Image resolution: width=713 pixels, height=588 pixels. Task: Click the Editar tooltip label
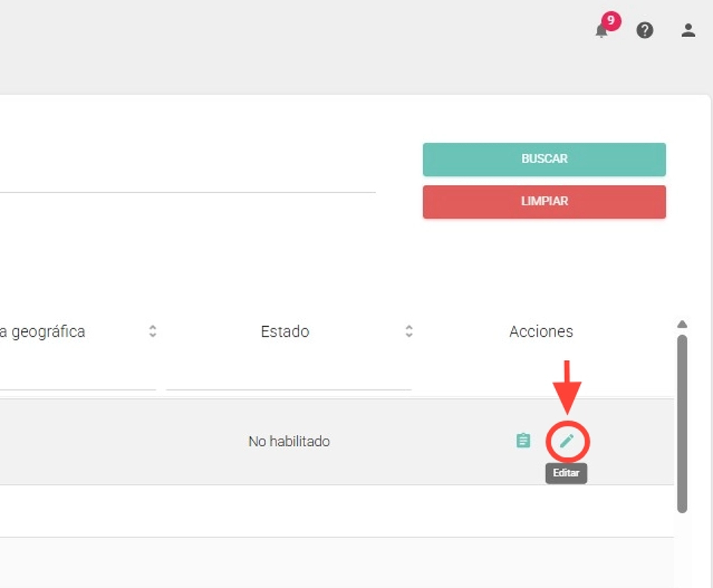566,473
